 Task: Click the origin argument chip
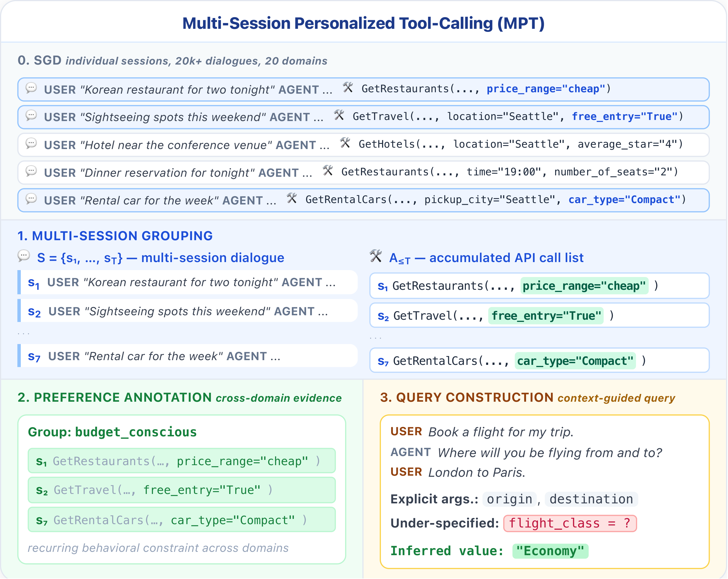(x=509, y=499)
